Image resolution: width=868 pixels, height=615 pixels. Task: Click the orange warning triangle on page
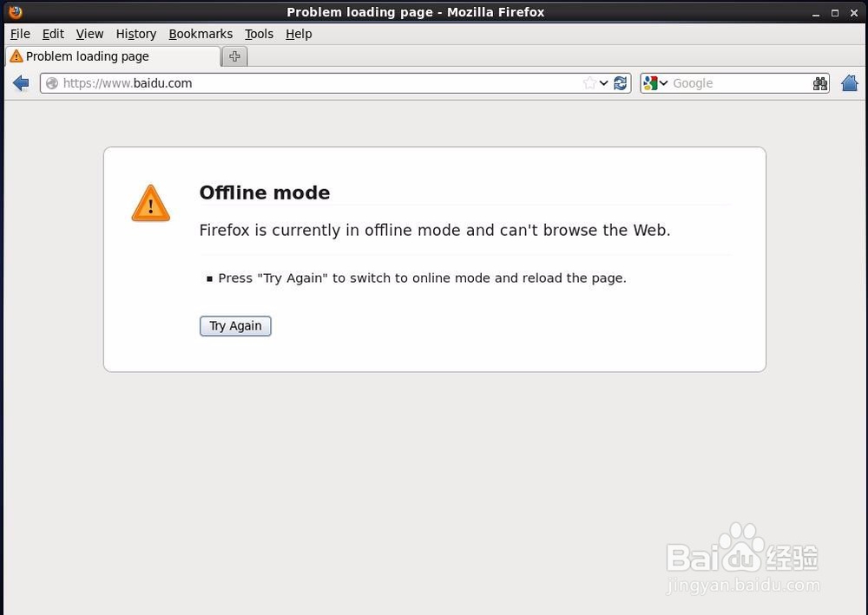click(150, 203)
